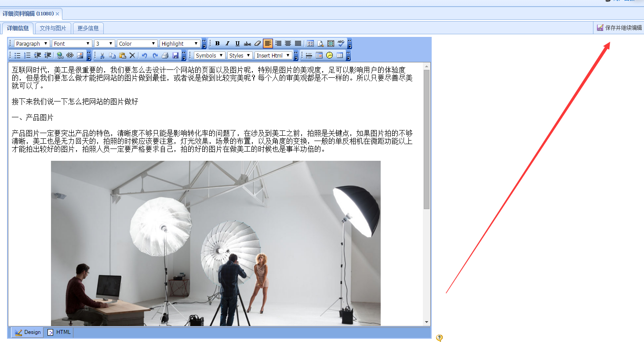Open the Paragraph format dropdown

[32, 43]
